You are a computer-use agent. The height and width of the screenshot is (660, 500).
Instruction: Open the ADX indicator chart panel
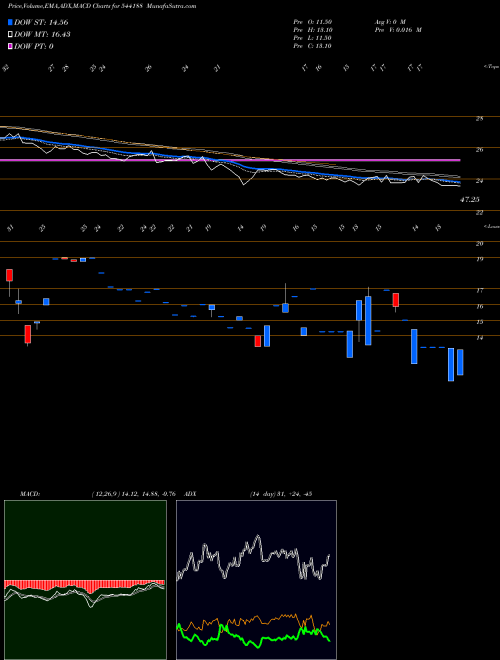256,580
